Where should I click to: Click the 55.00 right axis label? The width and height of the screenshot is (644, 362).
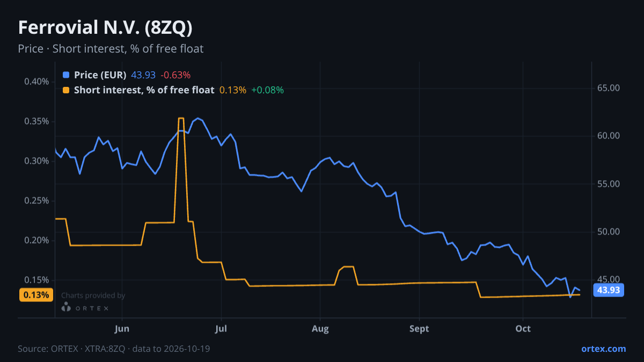(609, 184)
